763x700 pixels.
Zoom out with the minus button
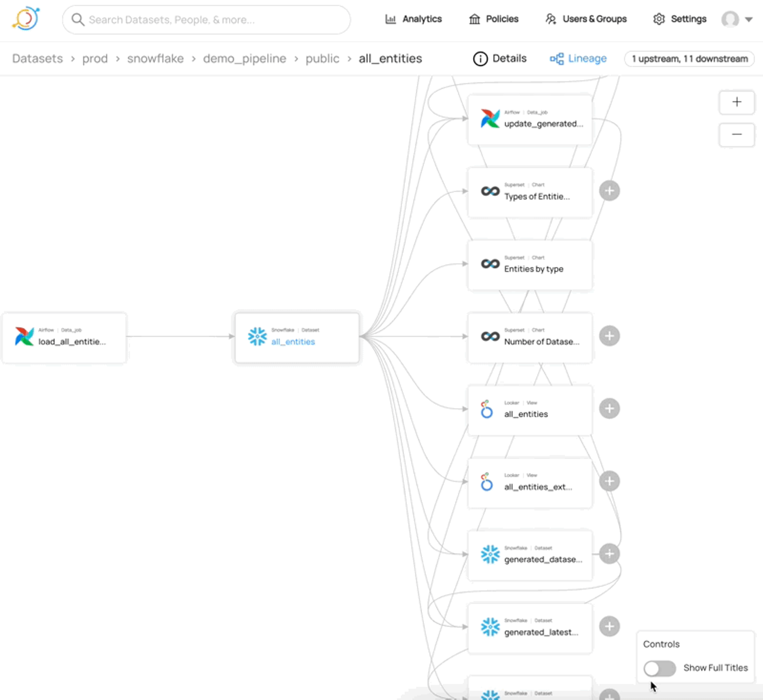click(x=737, y=135)
